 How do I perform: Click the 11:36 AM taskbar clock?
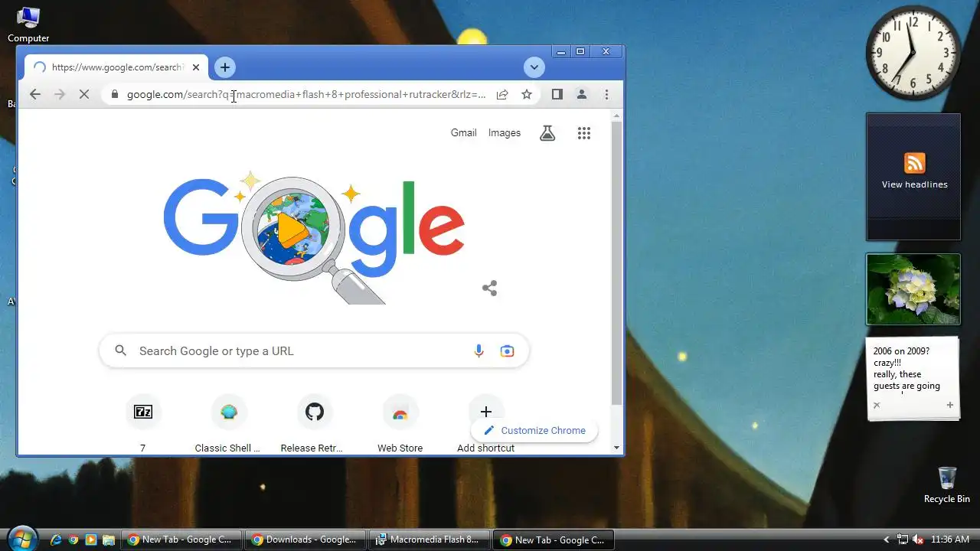(x=950, y=540)
